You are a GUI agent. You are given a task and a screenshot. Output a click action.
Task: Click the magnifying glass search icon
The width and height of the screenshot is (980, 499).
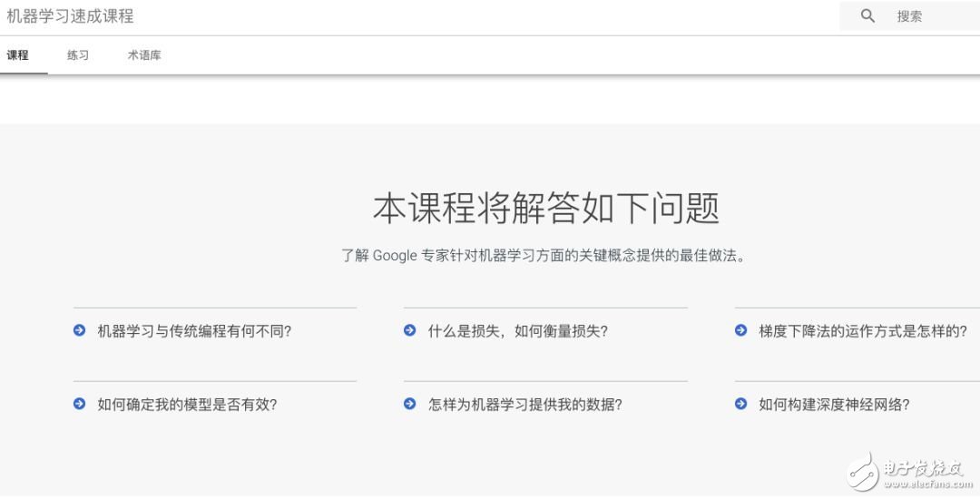[867, 16]
